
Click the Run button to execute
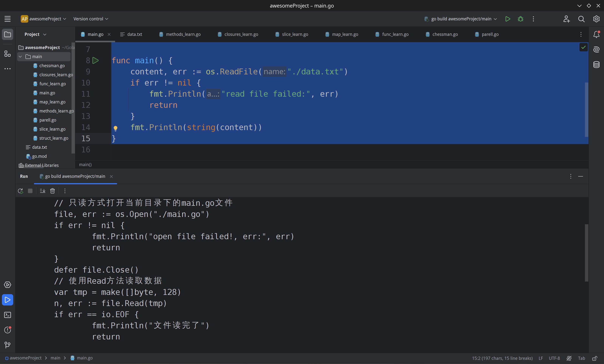508,19
